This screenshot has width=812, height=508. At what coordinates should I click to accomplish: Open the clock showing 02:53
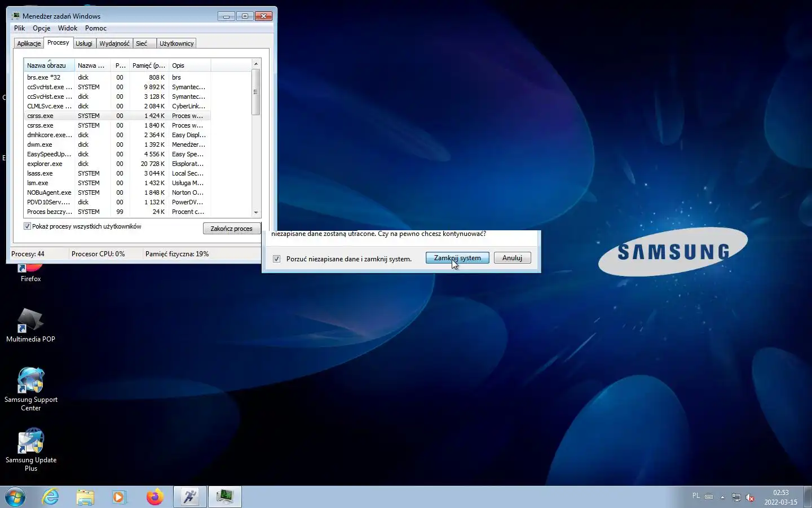pos(781,497)
